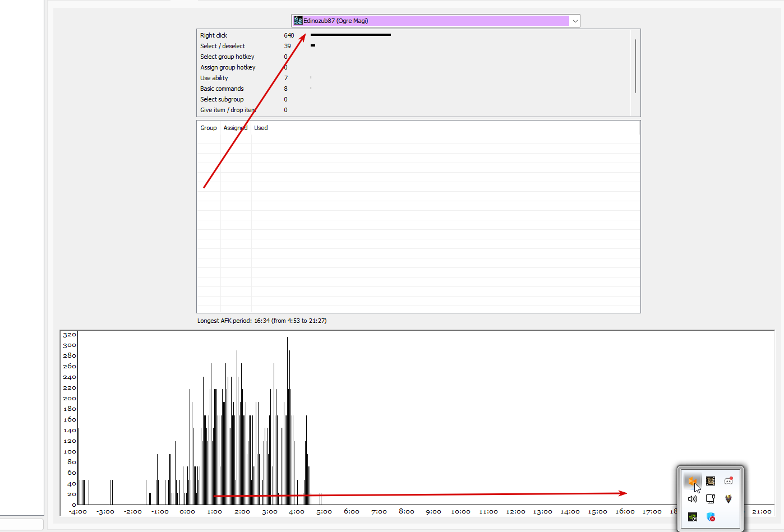Screen dimensions: 784x532
Task: Select the Use ability row
Action: coord(414,78)
